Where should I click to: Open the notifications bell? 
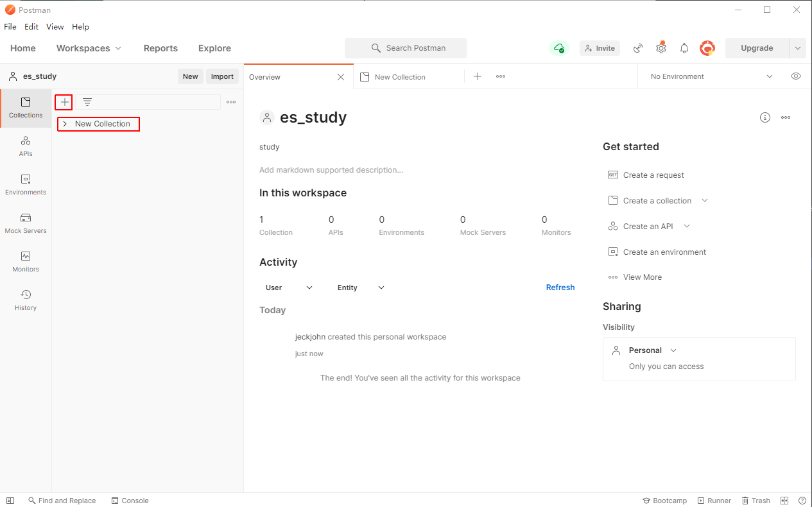[684, 48]
